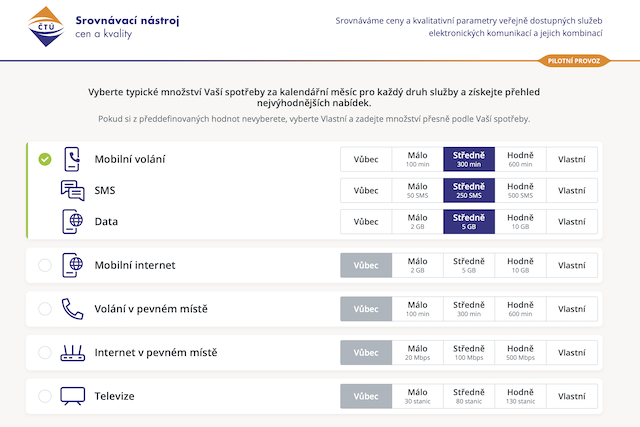This screenshot has height=427, width=640.
Task: Click the Data globe phone icon
Action: [x=72, y=221]
